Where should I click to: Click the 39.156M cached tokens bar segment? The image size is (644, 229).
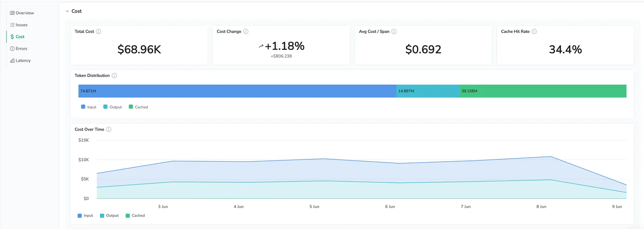click(x=543, y=91)
